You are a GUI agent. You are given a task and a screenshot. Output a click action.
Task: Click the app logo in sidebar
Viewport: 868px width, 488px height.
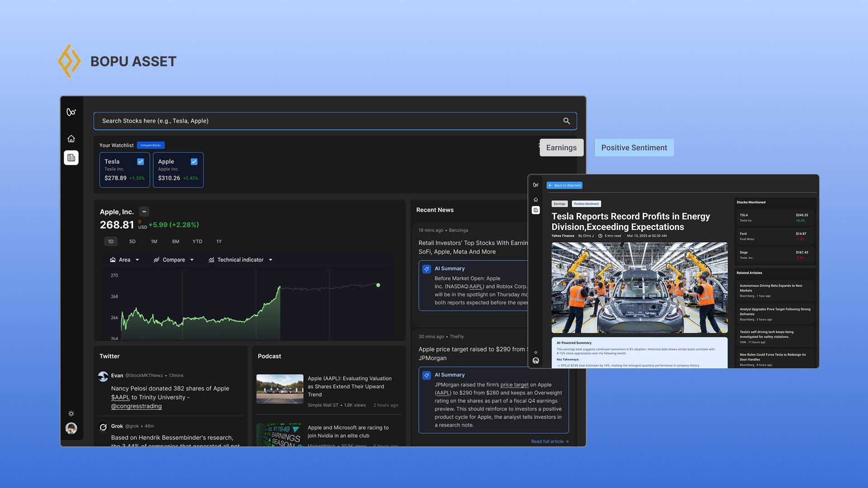coord(71,112)
